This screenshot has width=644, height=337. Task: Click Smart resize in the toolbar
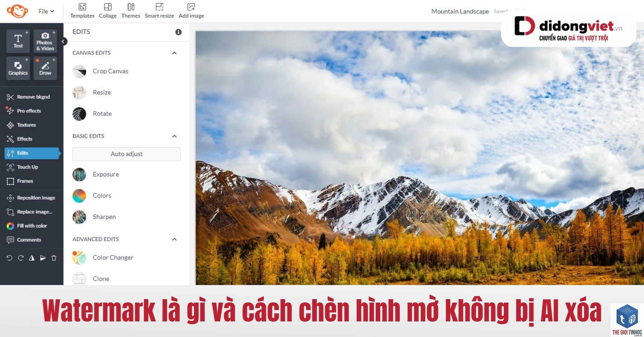click(x=159, y=11)
